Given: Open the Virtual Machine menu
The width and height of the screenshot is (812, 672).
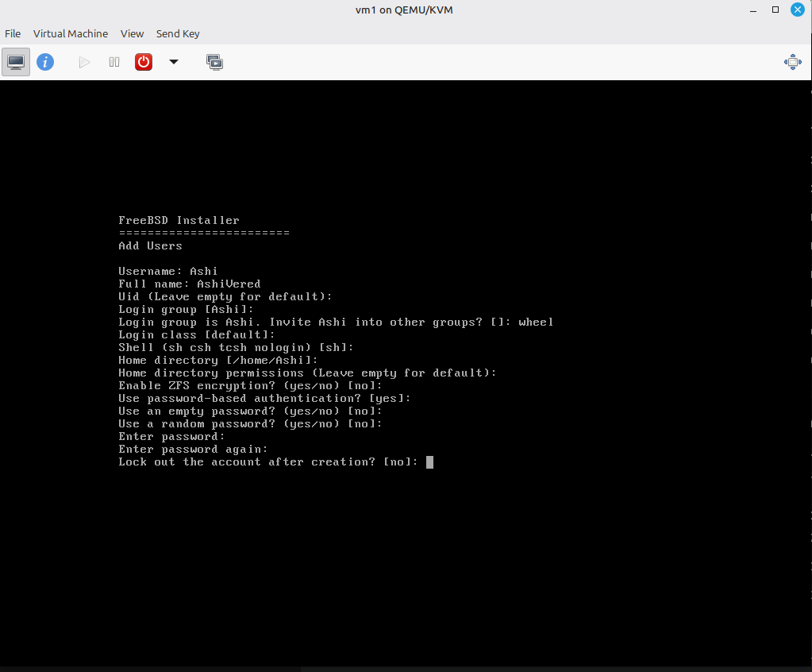Looking at the screenshot, I should click(x=71, y=33).
